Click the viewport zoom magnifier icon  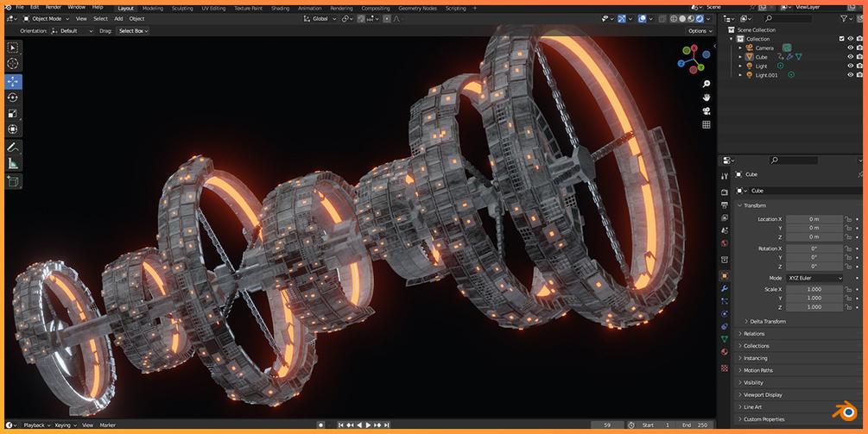click(706, 84)
